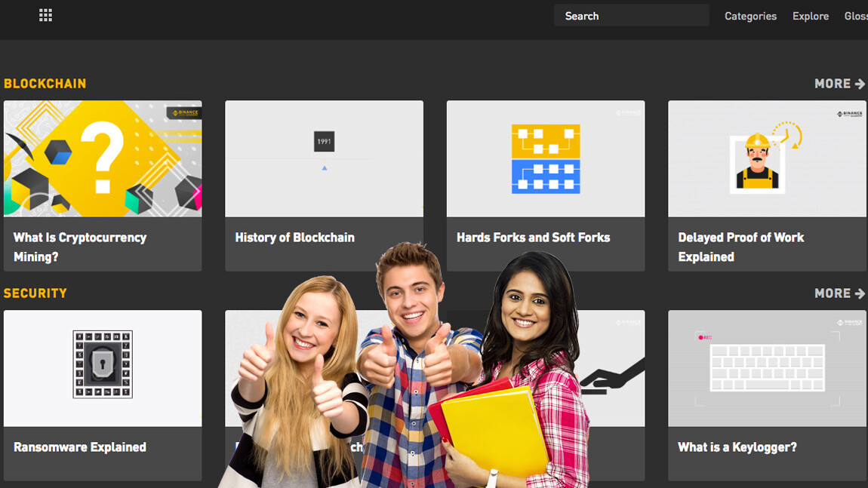The image size is (868, 488).
Task: Open What Is Cryptocurrency Mining? title
Action: (80, 247)
